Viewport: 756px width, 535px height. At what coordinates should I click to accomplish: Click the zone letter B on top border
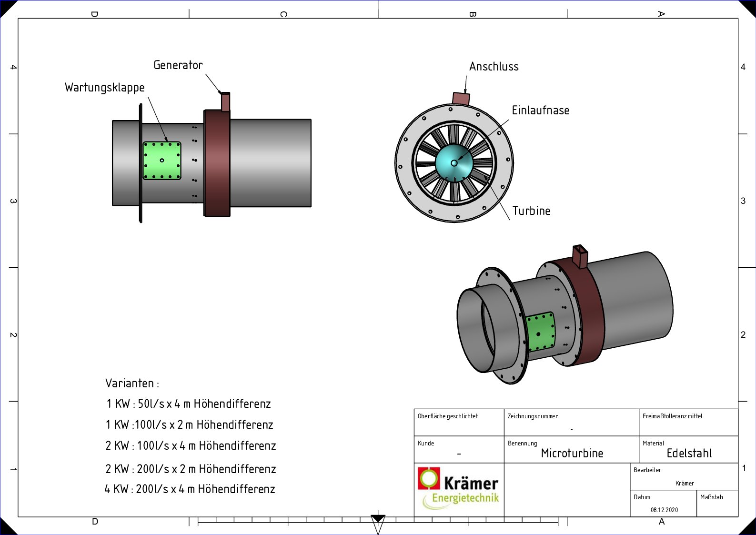pos(472,14)
